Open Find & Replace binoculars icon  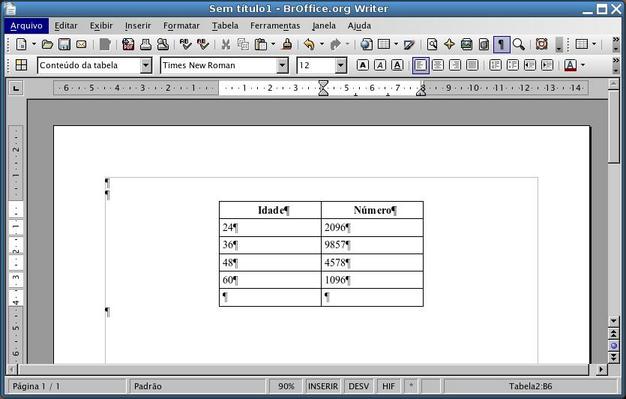432,44
